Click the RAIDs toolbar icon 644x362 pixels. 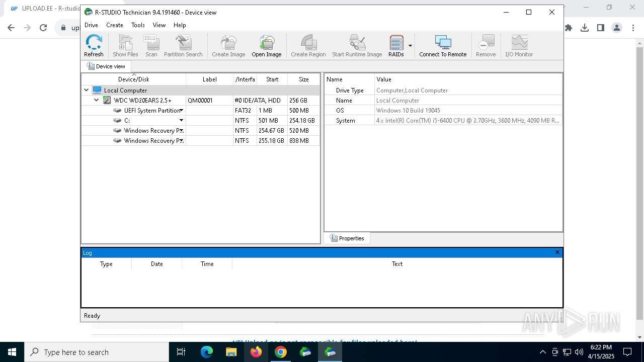click(x=396, y=46)
